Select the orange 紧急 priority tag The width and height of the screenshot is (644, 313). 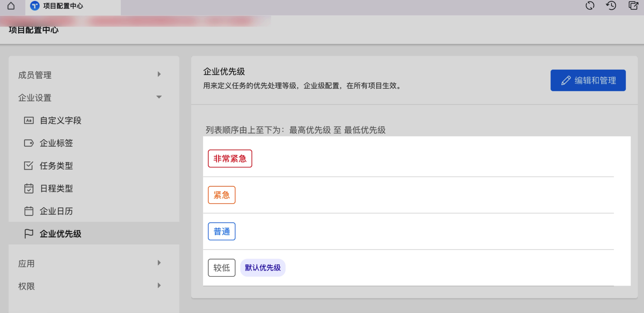click(x=221, y=195)
